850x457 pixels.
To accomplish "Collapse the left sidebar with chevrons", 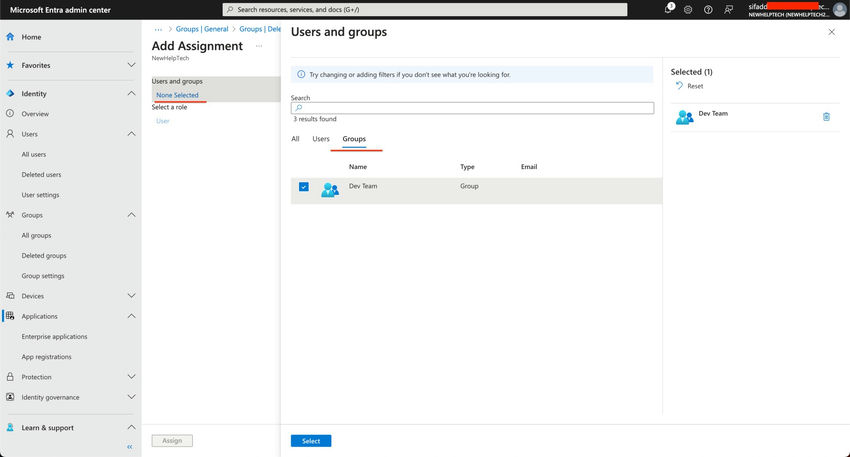I will (x=129, y=447).
